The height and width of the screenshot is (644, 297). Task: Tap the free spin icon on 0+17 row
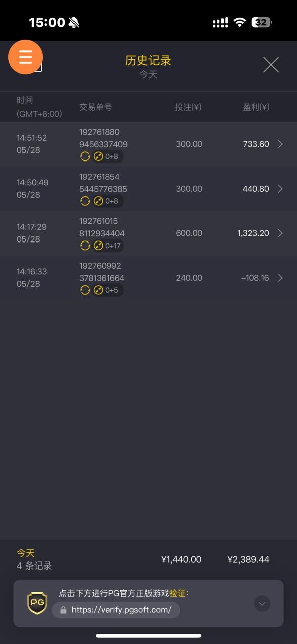pos(85,246)
